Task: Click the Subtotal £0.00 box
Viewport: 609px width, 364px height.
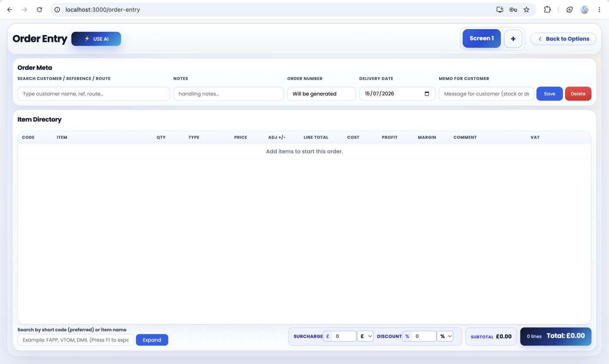Action: (x=491, y=337)
